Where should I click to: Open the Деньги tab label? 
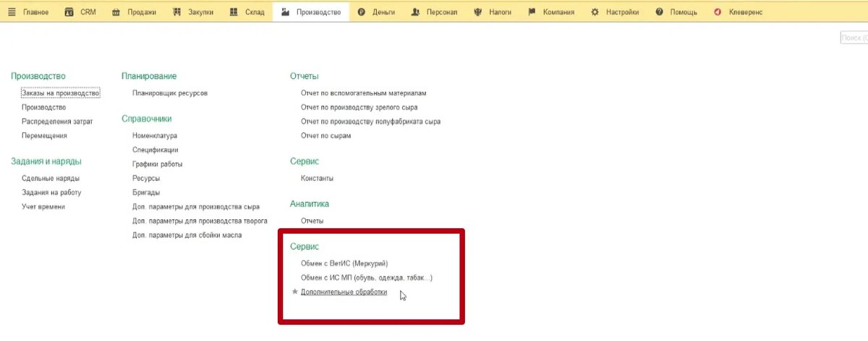pos(384,13)
